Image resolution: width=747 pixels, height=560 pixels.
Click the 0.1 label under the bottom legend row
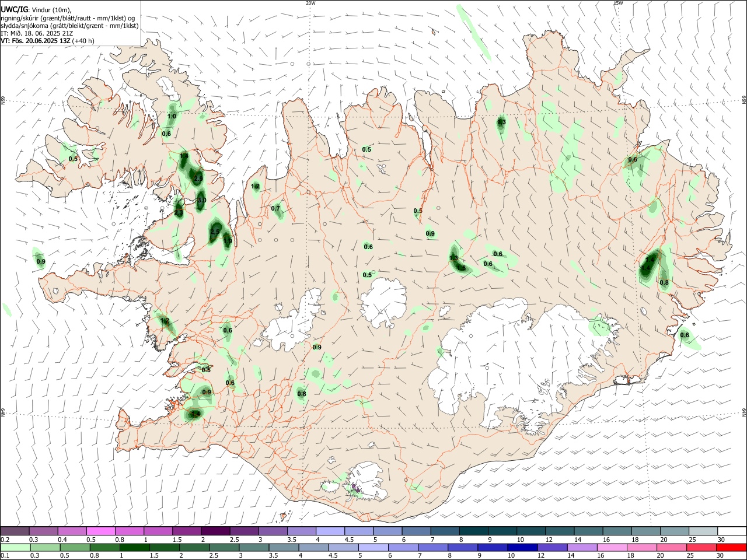click(5, 556)
